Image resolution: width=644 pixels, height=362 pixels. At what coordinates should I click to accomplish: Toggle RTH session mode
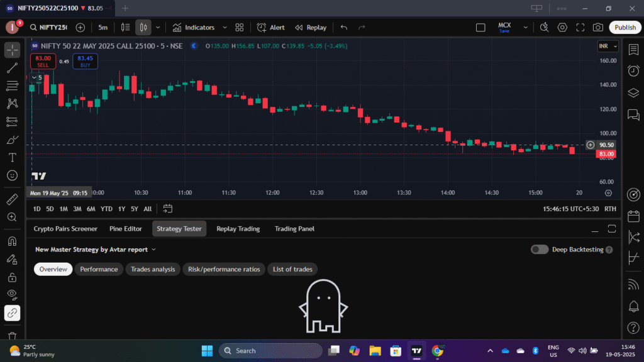(x=610, y=209)
